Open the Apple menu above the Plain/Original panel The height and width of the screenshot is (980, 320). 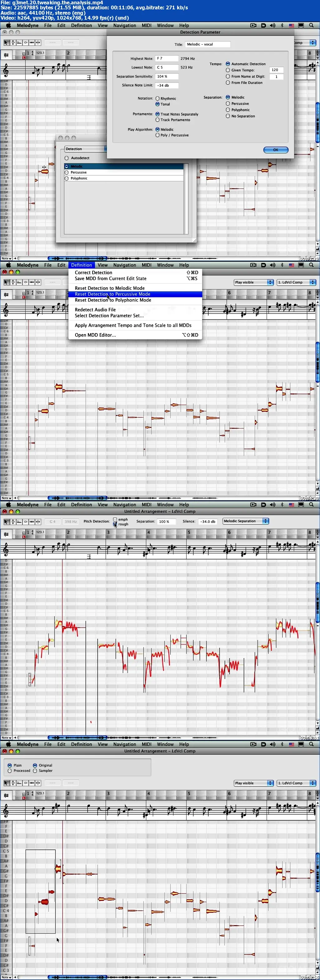click(8, 744)
